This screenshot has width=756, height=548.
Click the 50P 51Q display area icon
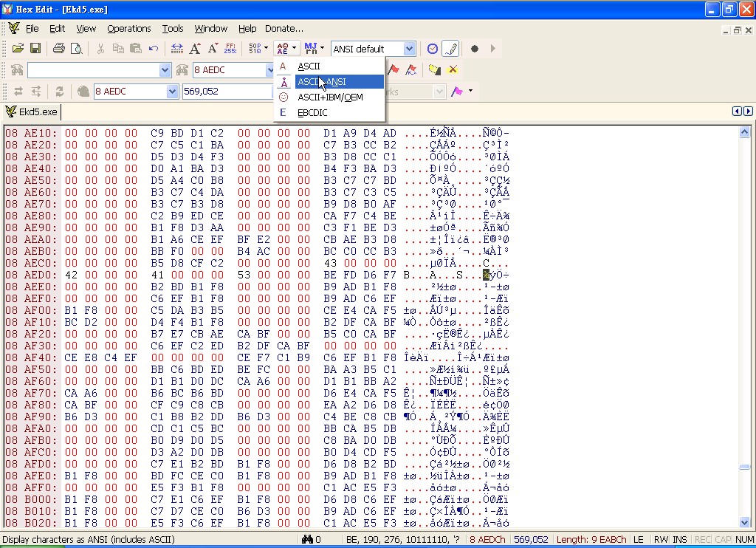(255, 48)
